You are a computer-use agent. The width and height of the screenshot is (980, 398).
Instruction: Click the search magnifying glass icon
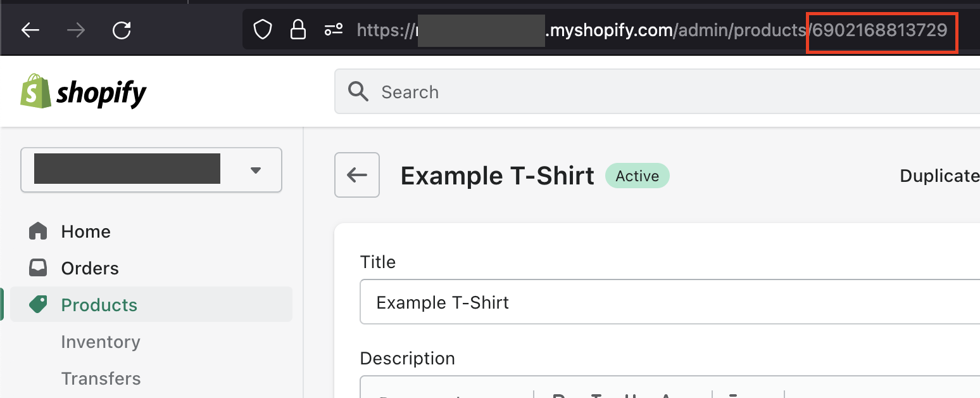pos(358,91)
